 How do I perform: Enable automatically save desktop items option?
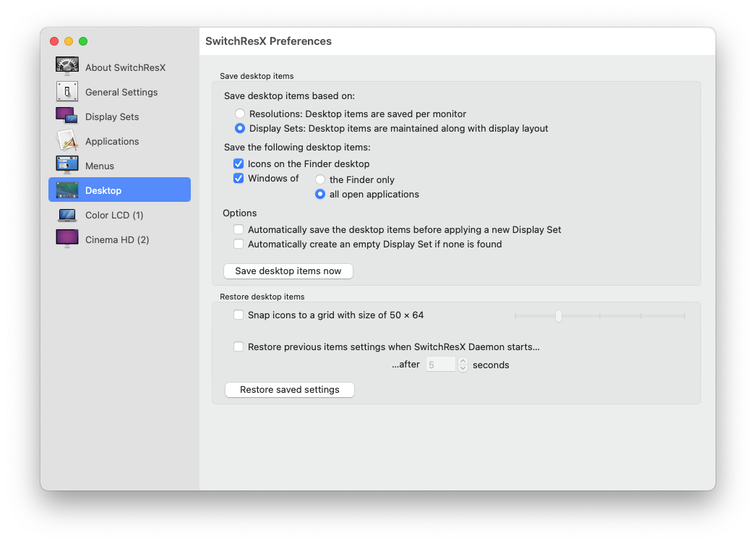click(239, 229)
